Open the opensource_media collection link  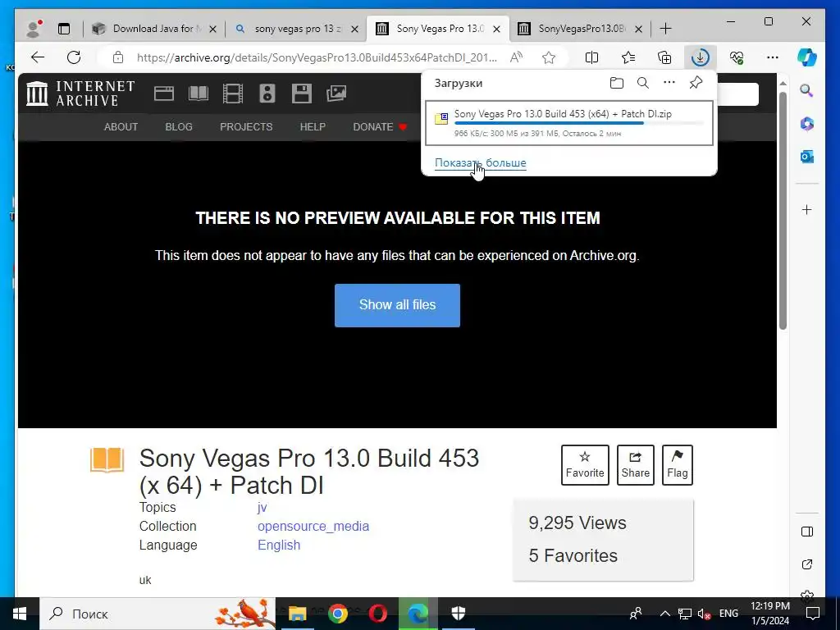(313, 527)
